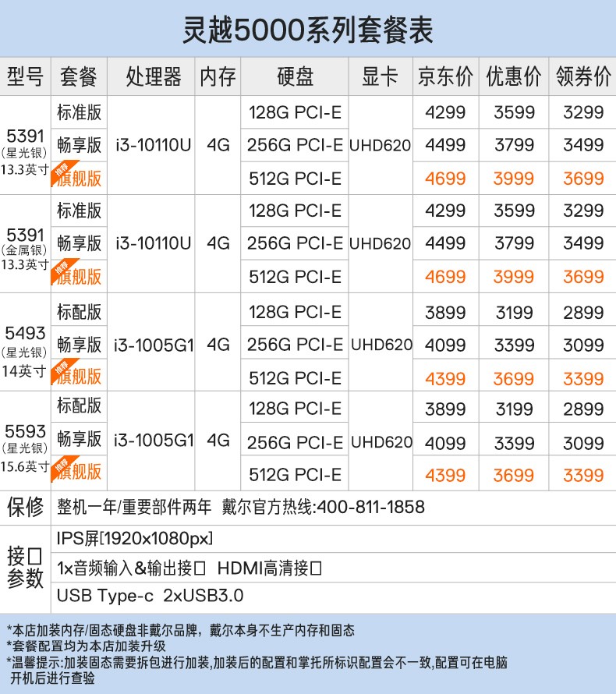Select the 优惠价 column header
This screenshot has height=694, width=616.
click(514, 76)
